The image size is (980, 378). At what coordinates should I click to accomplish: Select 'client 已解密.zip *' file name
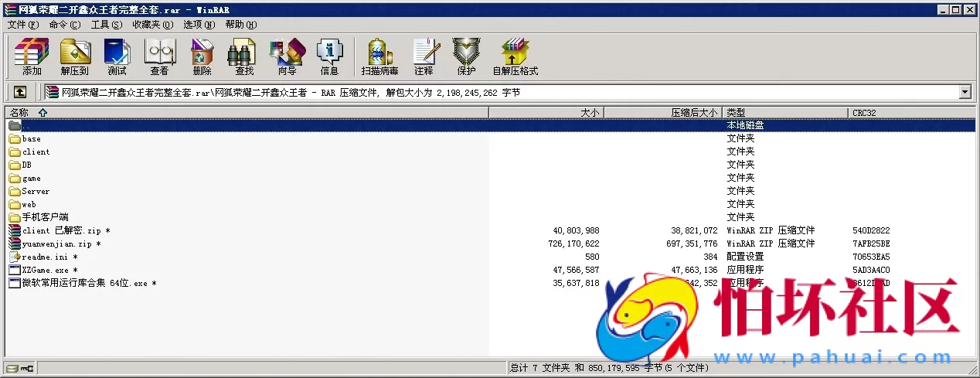[66, 231]
